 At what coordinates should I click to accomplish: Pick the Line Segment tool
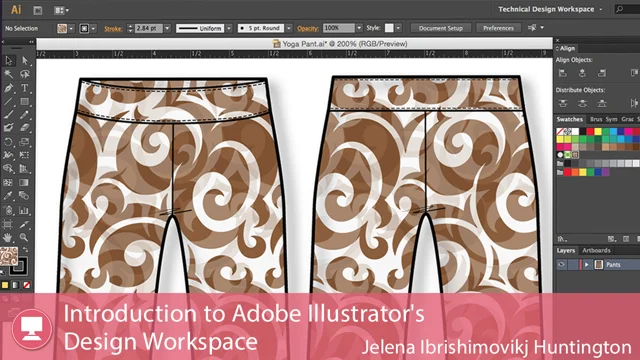9,101
